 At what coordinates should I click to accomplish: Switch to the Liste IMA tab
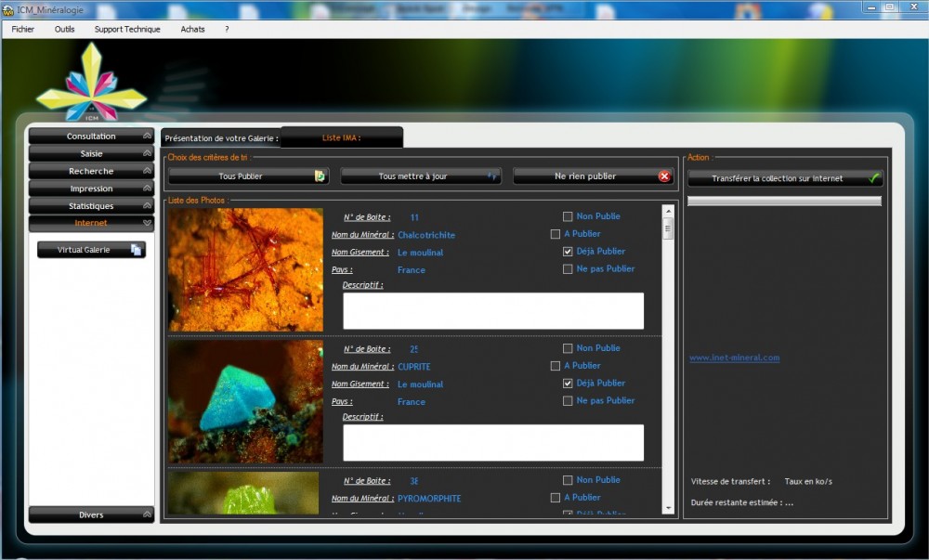(342, 137)
